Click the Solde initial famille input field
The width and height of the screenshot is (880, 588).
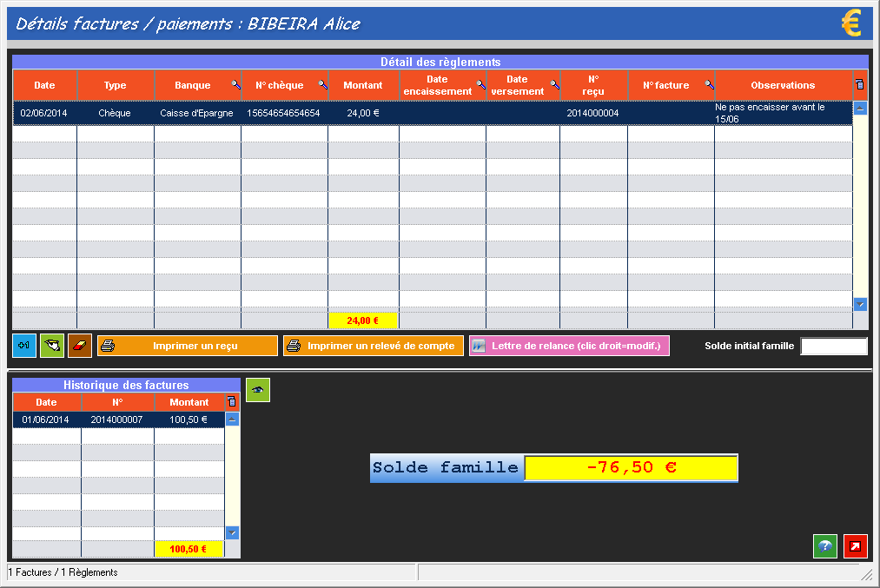tap(833, 347)
